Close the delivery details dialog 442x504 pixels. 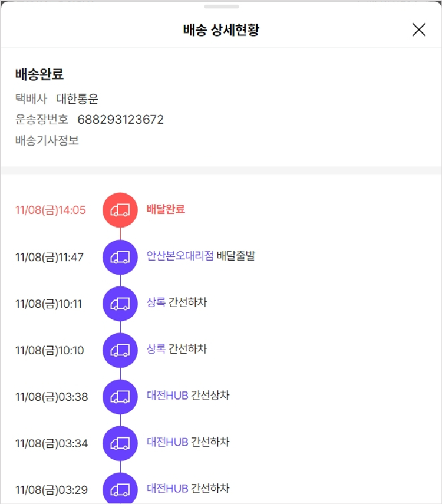418,30
